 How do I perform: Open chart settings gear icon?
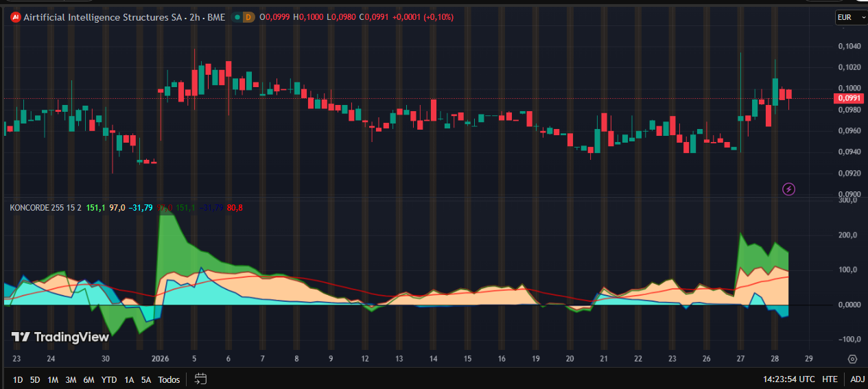[x=852, y=359]
